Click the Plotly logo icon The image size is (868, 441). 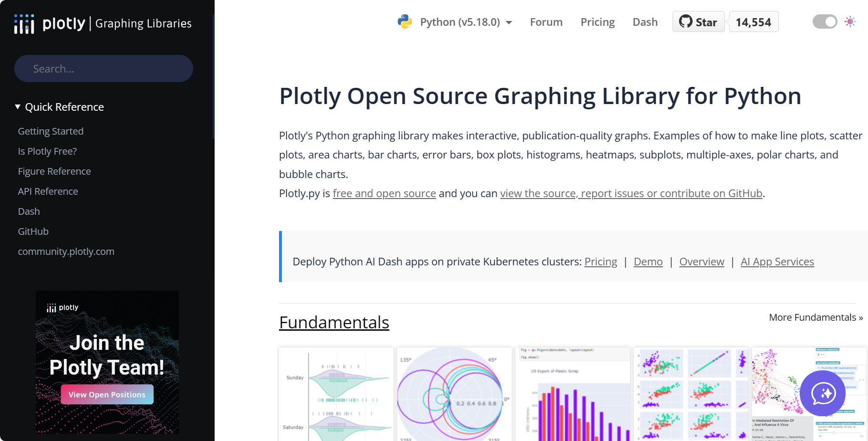click(x=24, y=23)
